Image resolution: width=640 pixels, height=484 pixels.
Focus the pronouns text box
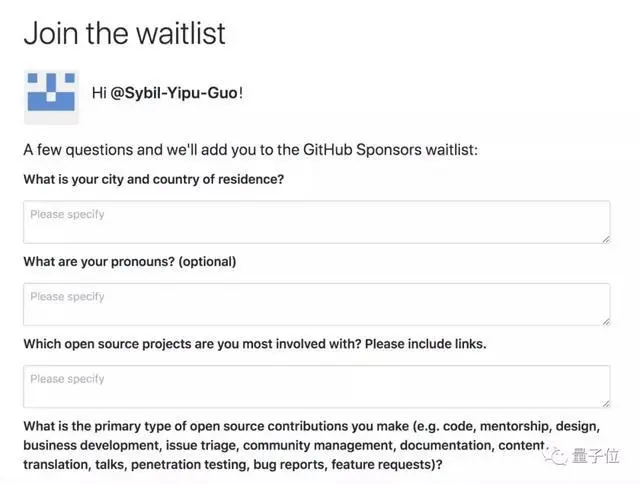click(x=316, y=304)
